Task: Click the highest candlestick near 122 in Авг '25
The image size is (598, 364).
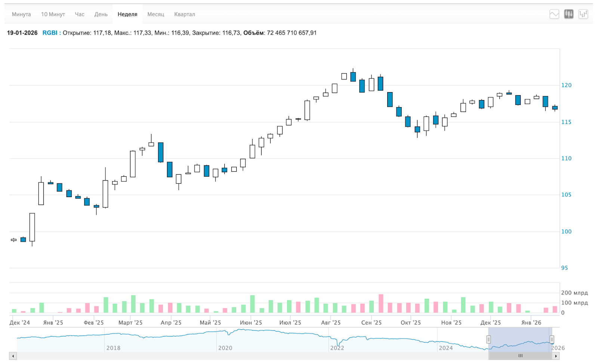Action: pos(353,77)
